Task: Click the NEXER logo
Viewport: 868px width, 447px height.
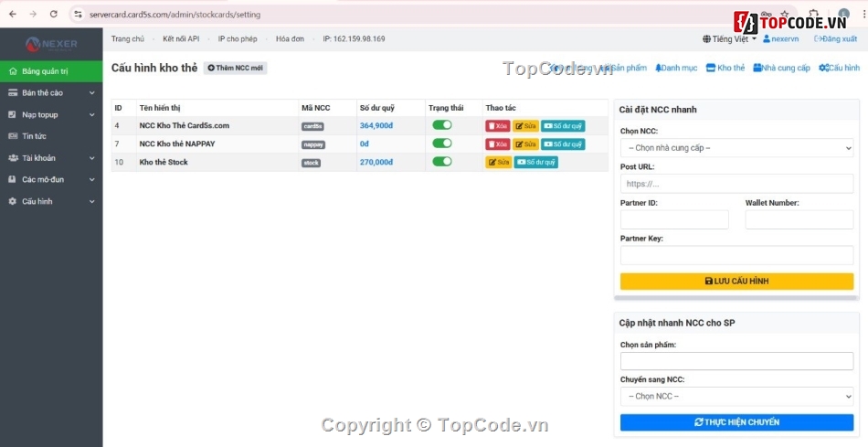Action: (x=51, y=44)
